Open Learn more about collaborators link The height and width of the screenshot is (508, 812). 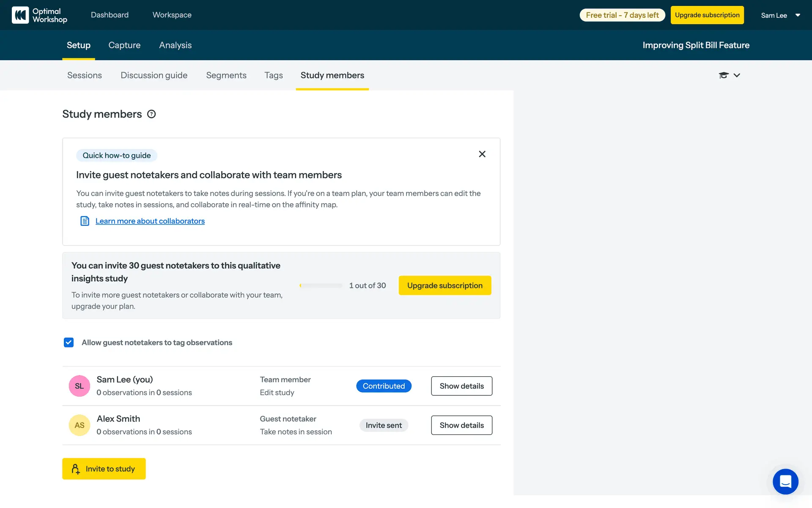click(150, 221)
